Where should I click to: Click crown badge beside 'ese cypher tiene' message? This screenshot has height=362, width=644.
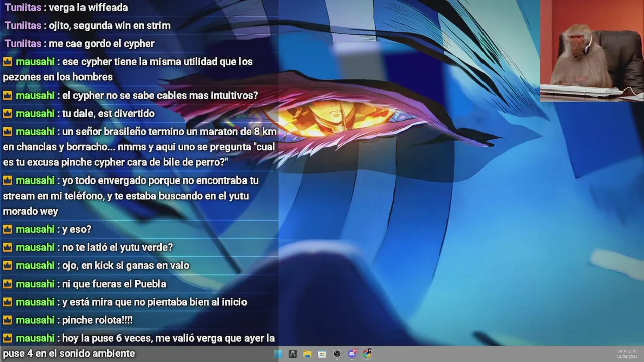tap(7, 62)
